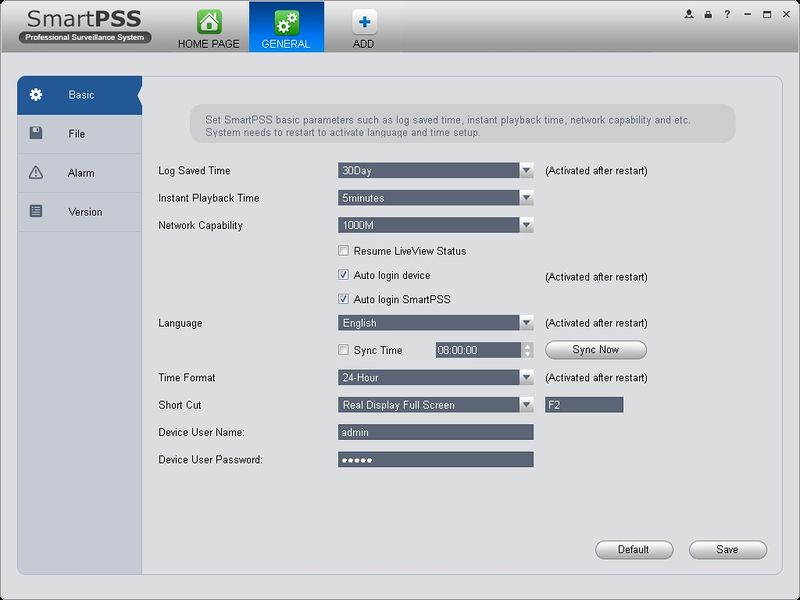This screenshot has height=600, width=800.
Task: Click the File floppy disk icon
Action: (x=36, y=133)
